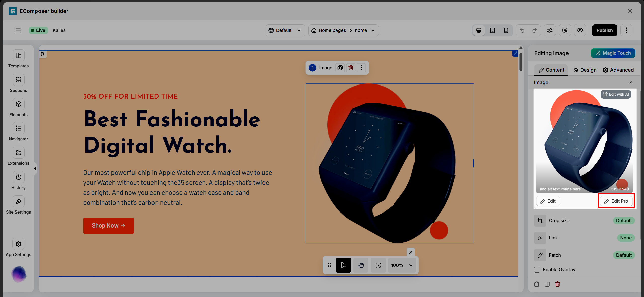
Task: Open the 100% zoom level dropdown
Action: (402, 265)
